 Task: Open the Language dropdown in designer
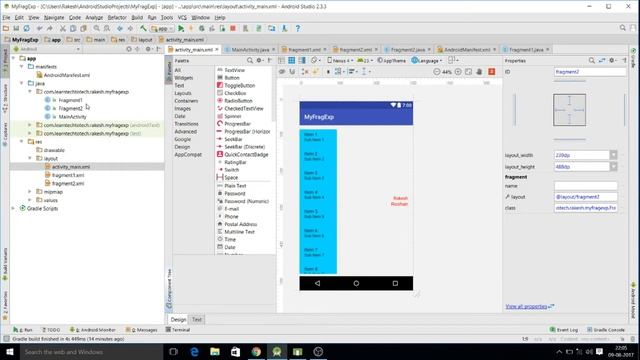point(427,60)
